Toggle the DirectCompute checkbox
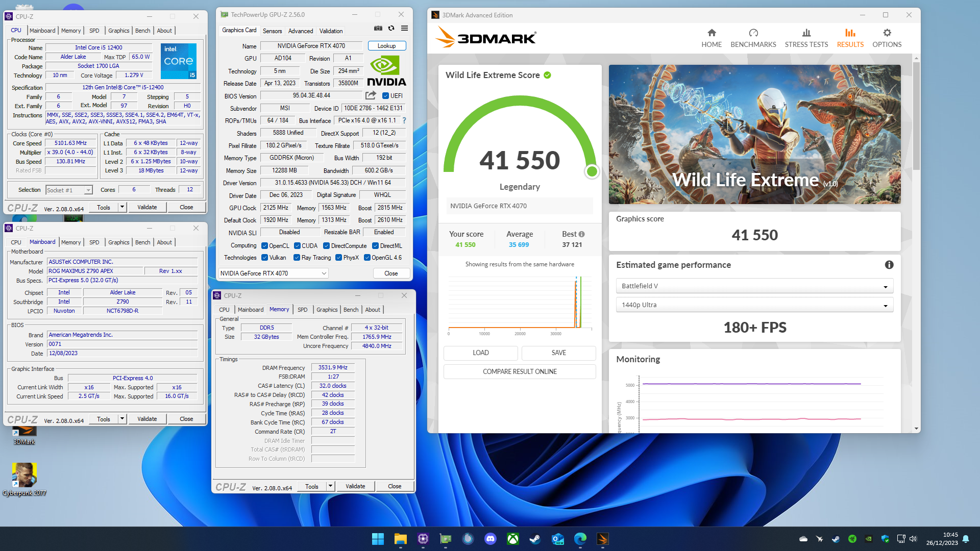980x551 pixels. (x=327, y=246)
